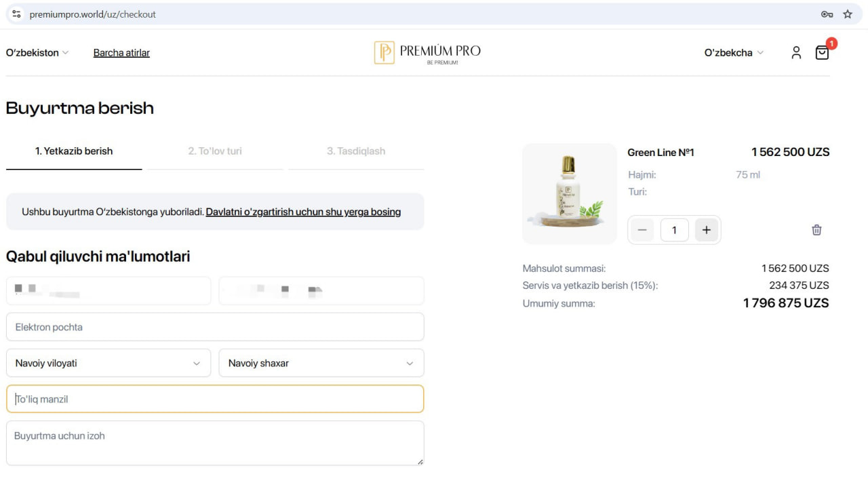Click the user account profile icon

click(796, 53)
